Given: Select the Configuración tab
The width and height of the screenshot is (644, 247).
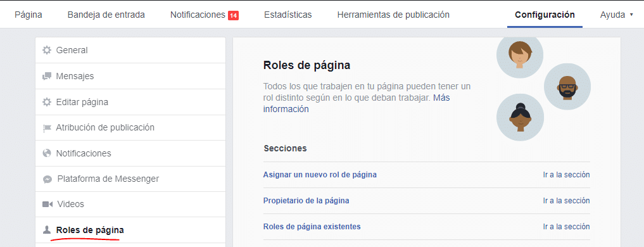Looking at the screenshot, I should pyautogui.click(x=545, y=15).
